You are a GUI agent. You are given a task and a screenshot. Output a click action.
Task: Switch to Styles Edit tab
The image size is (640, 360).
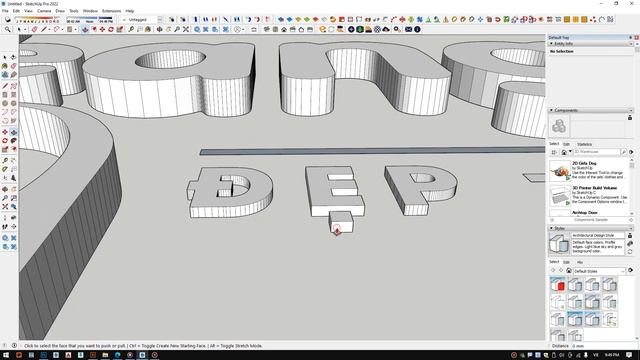(x=567, y=262)
